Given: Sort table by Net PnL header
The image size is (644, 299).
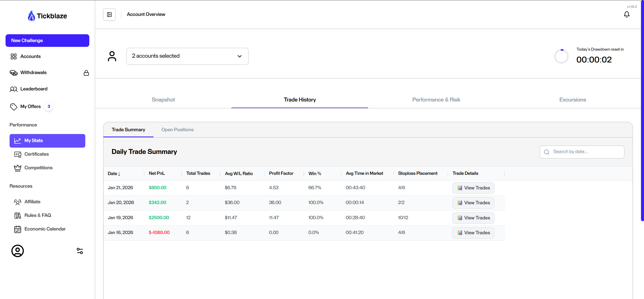Looking at the screenshot, I should [x=157, y=173].
